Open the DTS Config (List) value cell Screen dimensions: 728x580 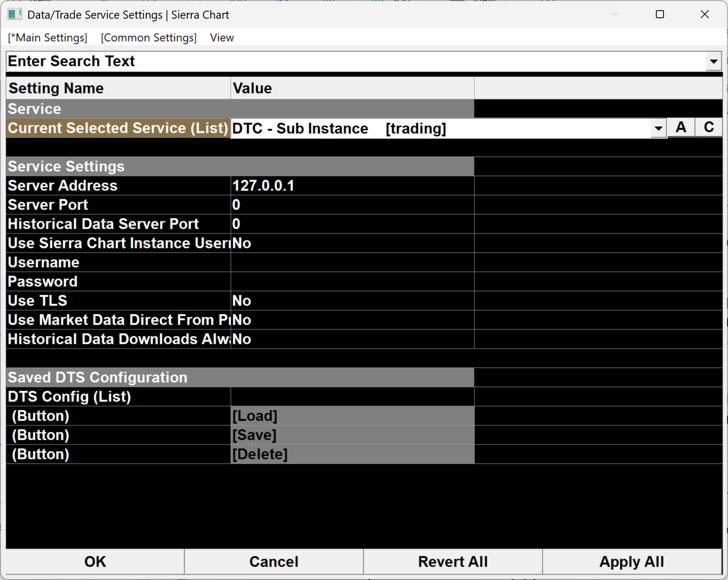coord(353,397)
